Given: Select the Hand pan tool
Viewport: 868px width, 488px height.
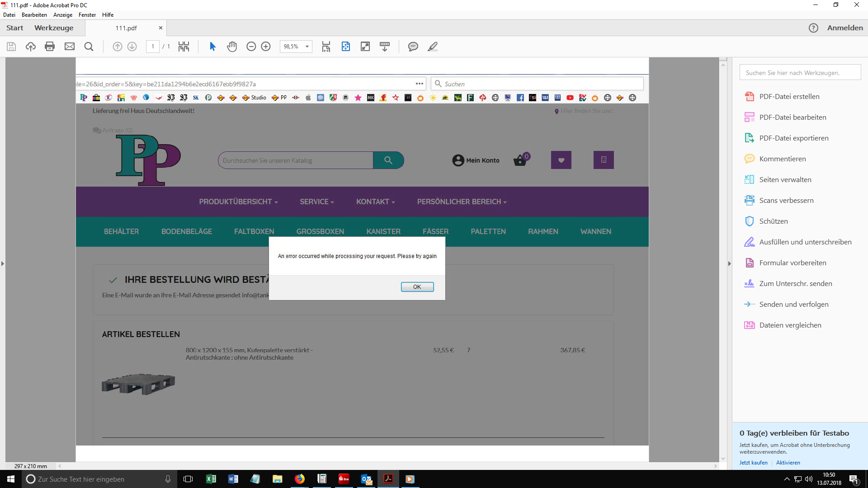Looking at the screenshot, I should click(232, 47).
